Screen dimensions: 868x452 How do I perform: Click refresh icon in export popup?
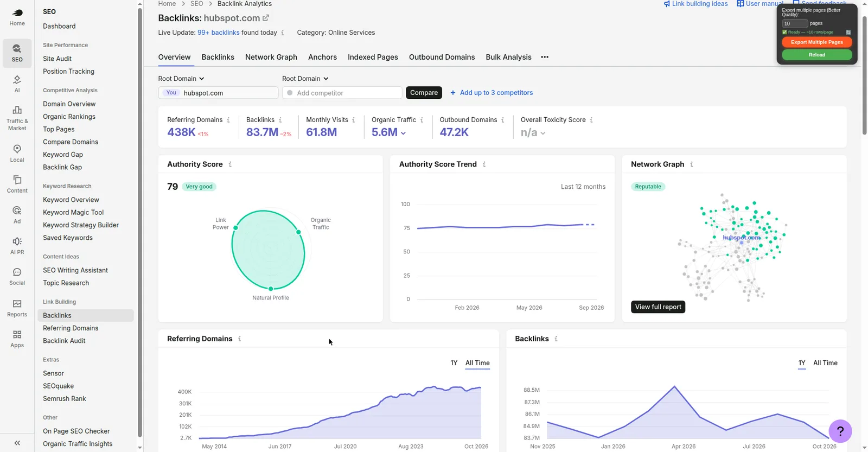848,33
